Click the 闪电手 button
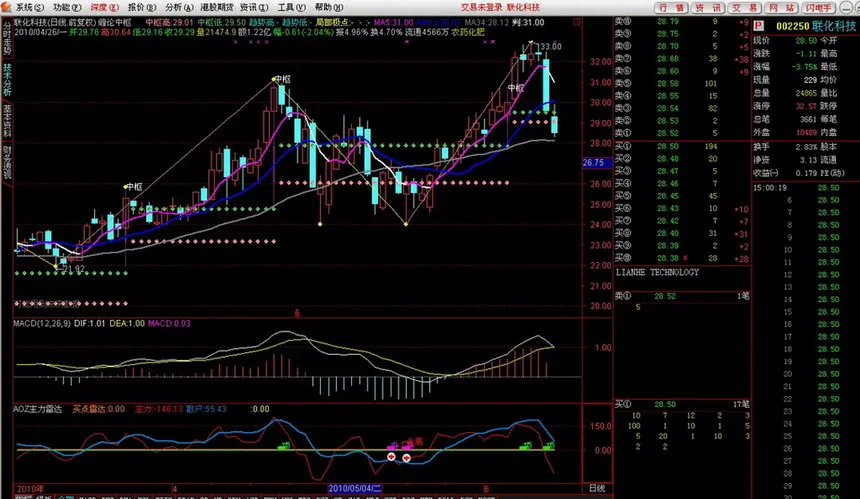This screenshot has height=499, width=860. 818,8
